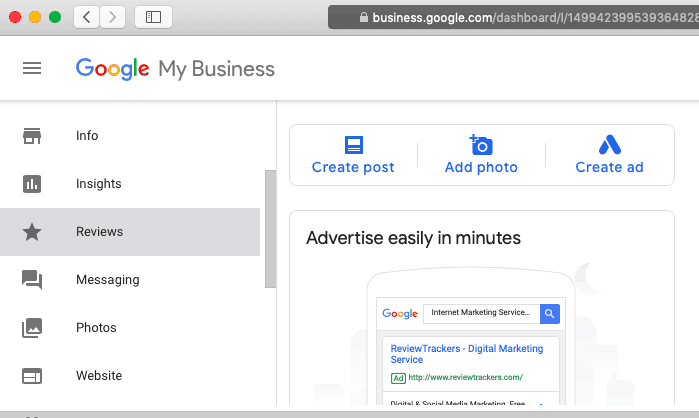Viewport: 699px width, 418px height.
Task: Go forward using browser forward arrow
Action: pyautogui.click(x=113, y=17)
